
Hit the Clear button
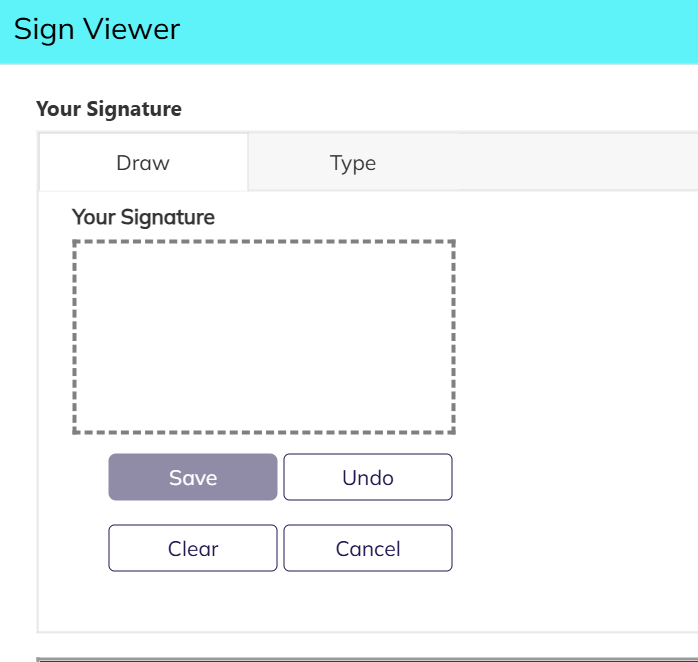[193, 548]
